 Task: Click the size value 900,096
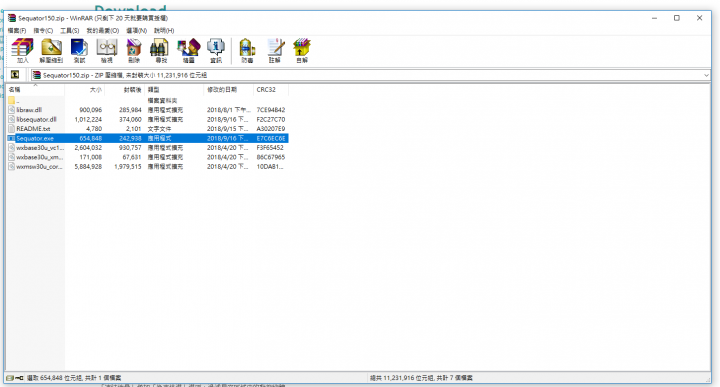click(x=90, y=110)
